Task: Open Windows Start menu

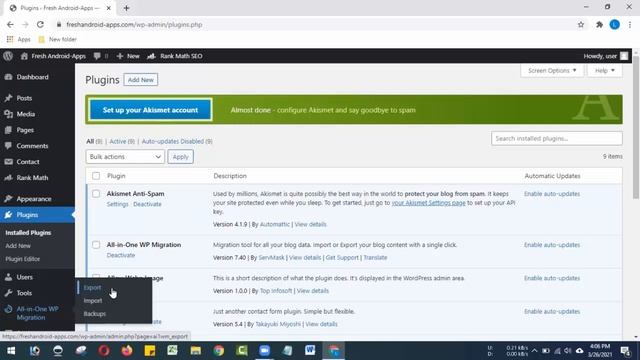Action: 11,351
